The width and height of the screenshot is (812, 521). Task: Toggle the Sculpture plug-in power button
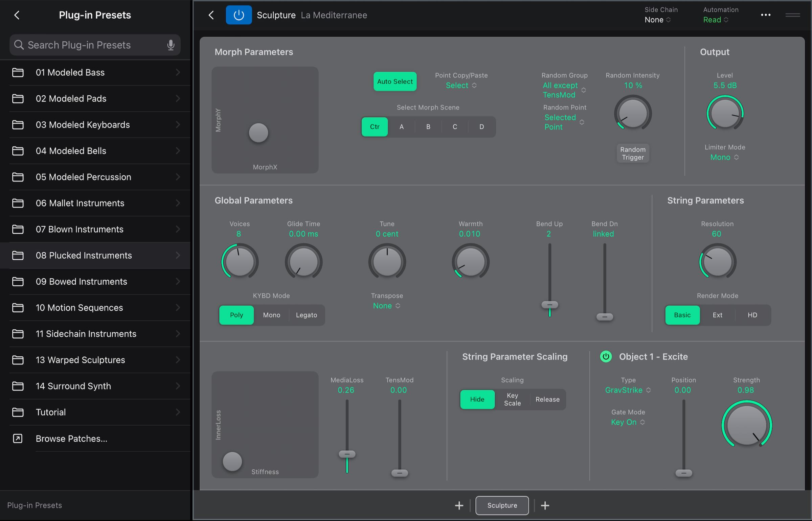click(x=239, y=15)
